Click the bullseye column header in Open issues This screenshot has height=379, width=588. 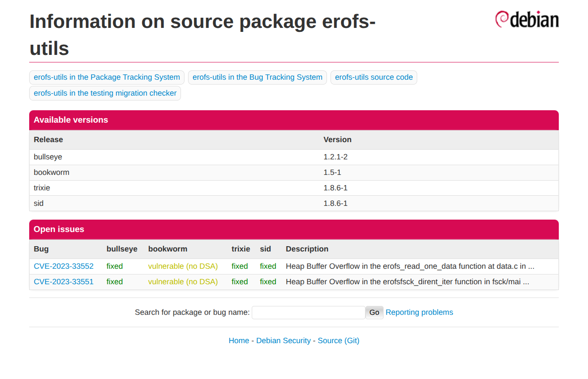122,249
